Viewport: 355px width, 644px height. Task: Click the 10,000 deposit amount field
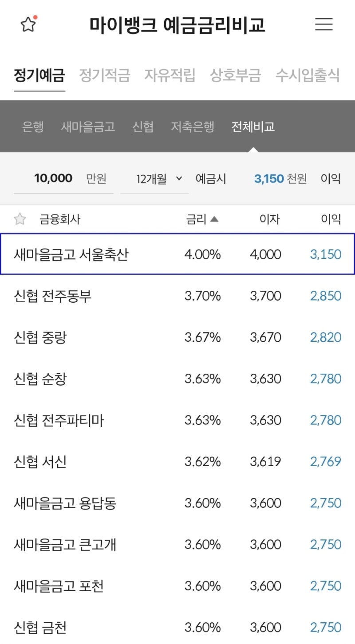click(x=63, y=179)
